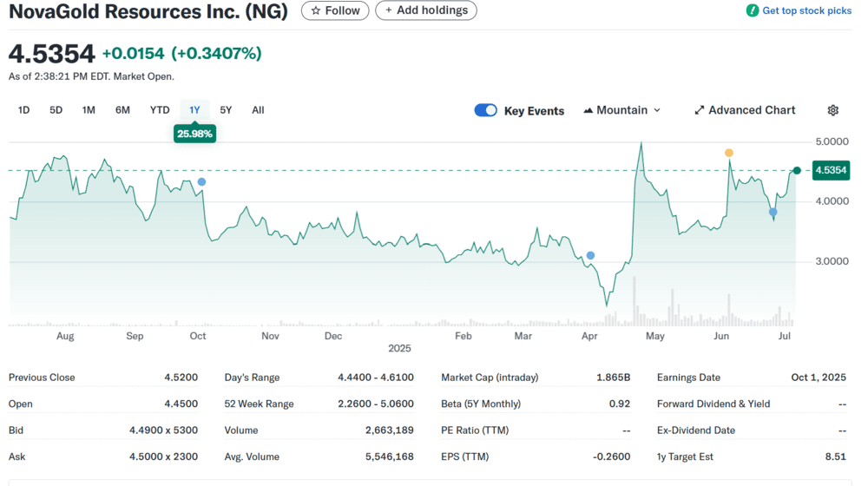Image resolution: width=868 pixels, height=486 pixels.
Task: Click the Previous Close value 4.5200
Action: 181,378
